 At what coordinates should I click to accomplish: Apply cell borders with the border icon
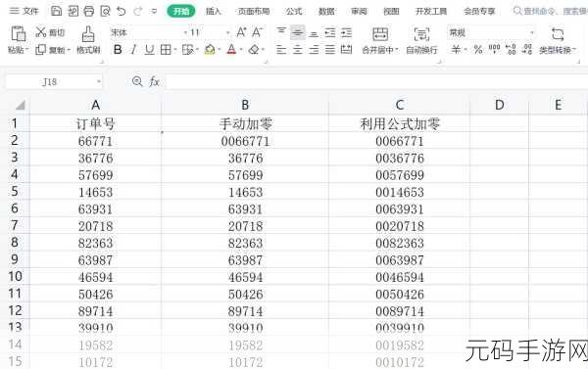[166, 50]
